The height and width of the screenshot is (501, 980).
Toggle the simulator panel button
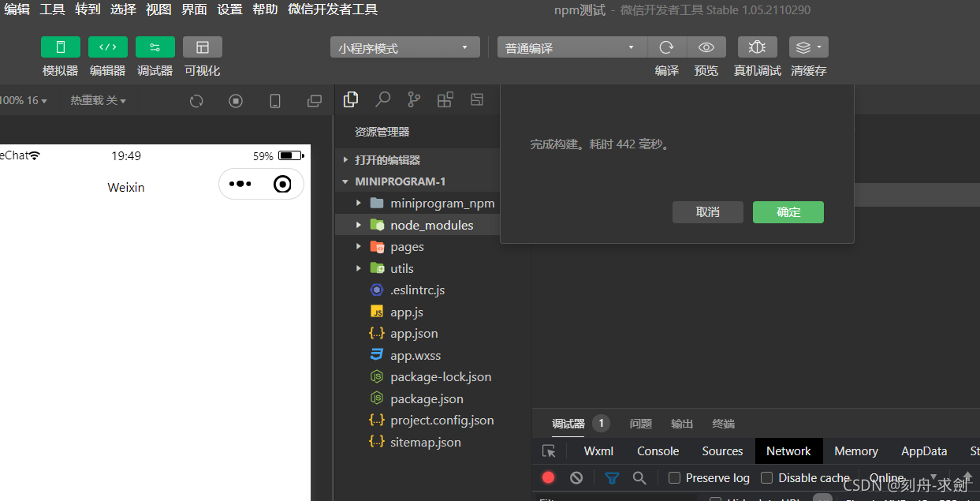pyautogui.click(x=61, y=47)
